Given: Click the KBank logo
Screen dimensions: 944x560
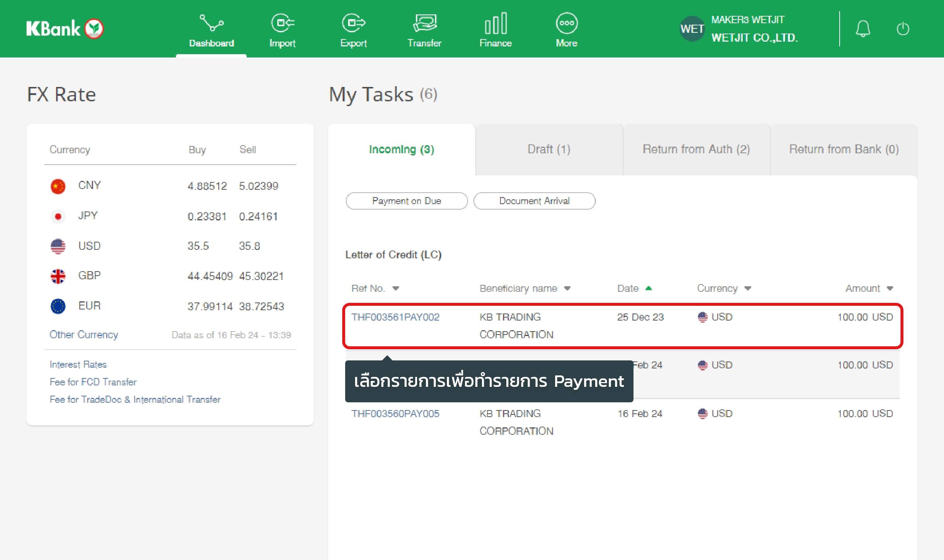Looking at the screenshot, I should point(65,29).
